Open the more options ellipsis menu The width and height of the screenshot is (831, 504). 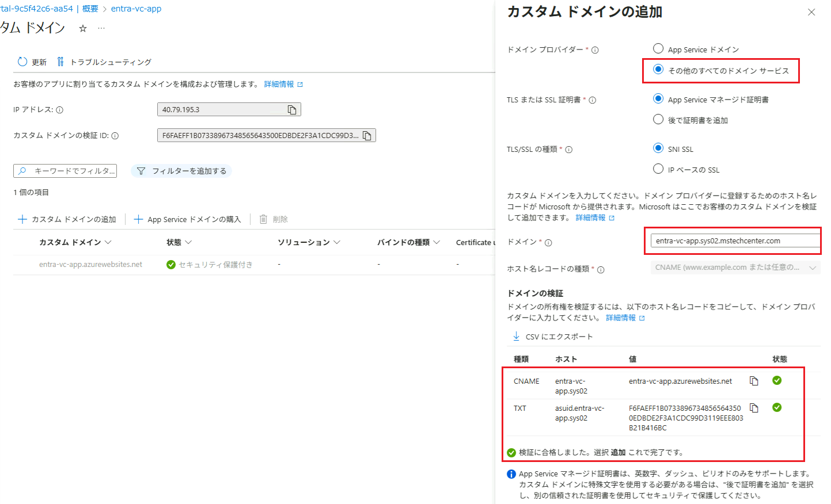click(x=101, y=28)
